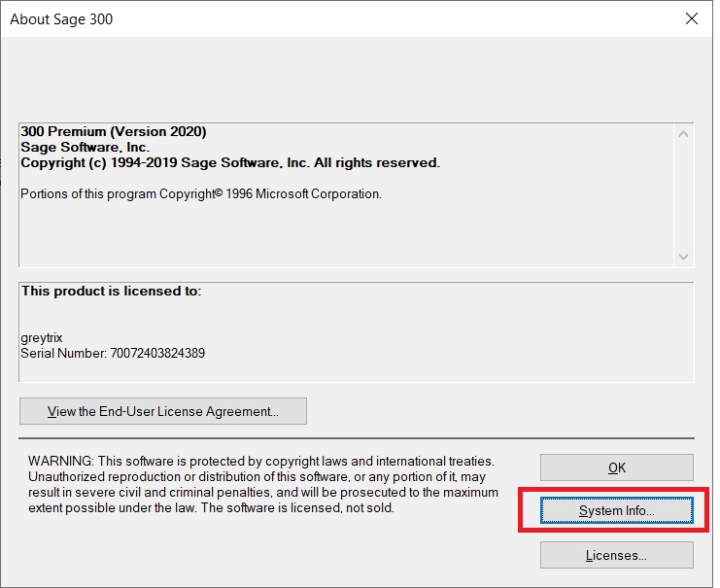Click the Copyright 1994-2019 Sage Software line
Screen dimensions: 720x588
(232, 164)
